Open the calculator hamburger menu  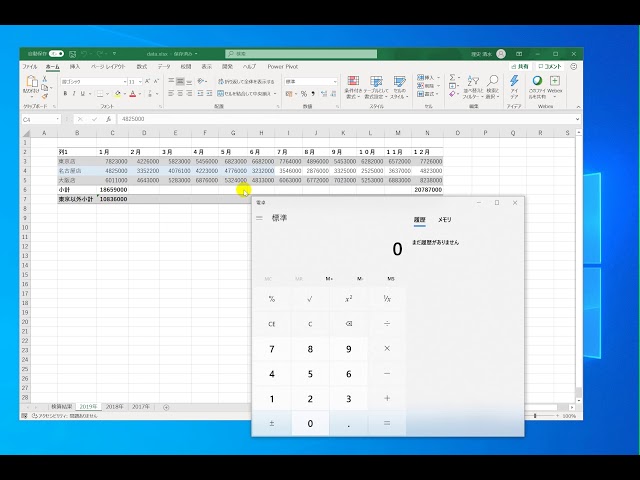260,218
